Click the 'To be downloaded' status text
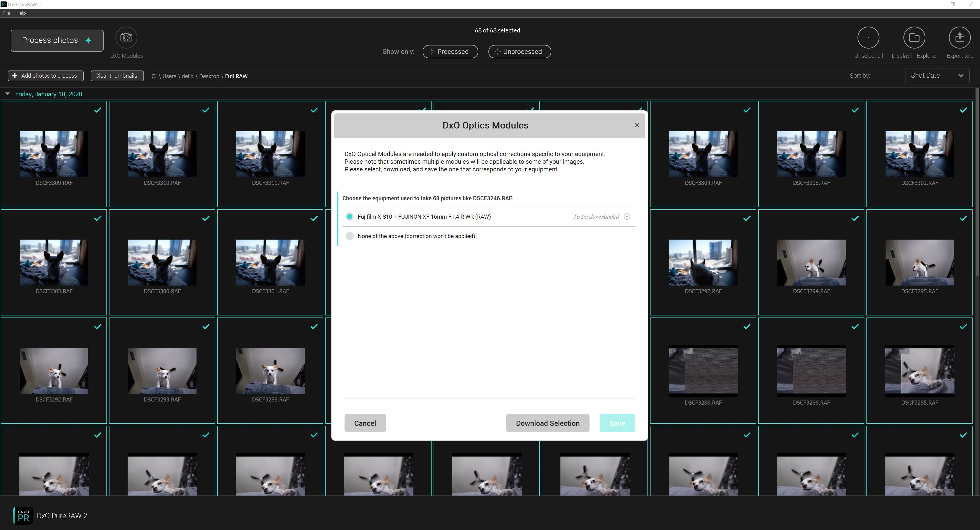Screen dimensions: 980x530 596,217
